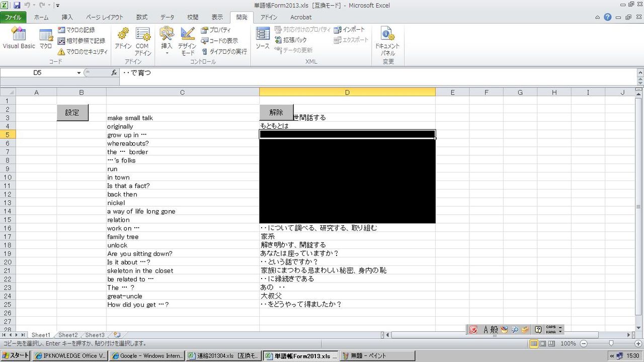
Task: Open the スタート Start menu
Action: coord(16,355)
